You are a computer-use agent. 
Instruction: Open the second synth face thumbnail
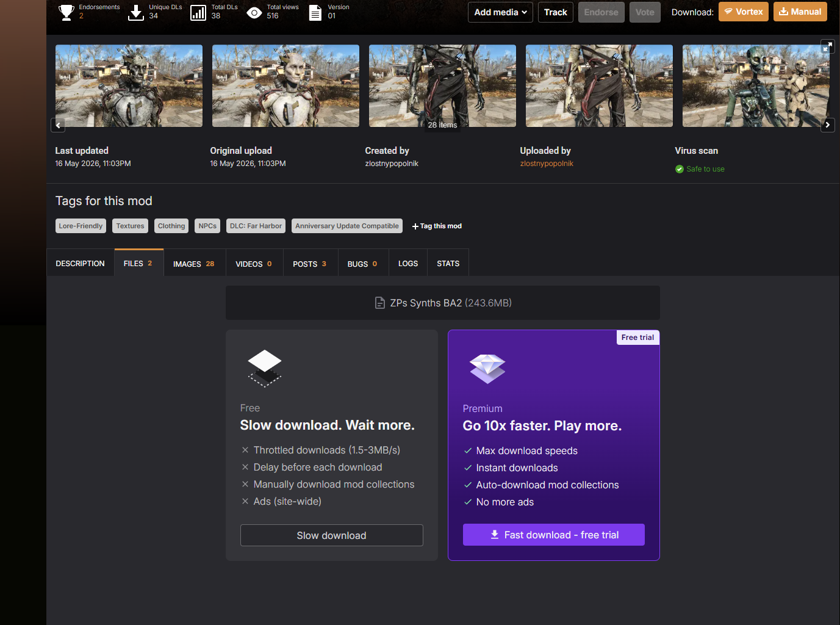pos(285,86)
